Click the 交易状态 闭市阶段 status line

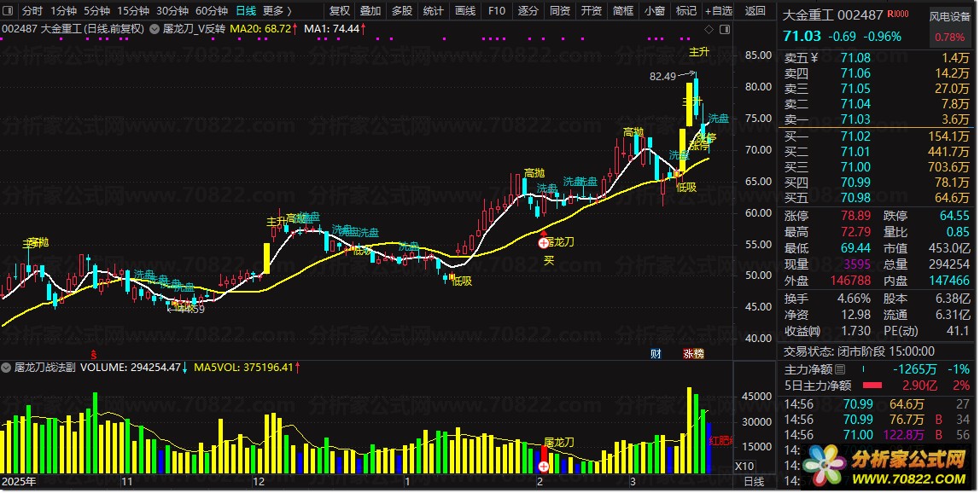click(x=860, y=351)
